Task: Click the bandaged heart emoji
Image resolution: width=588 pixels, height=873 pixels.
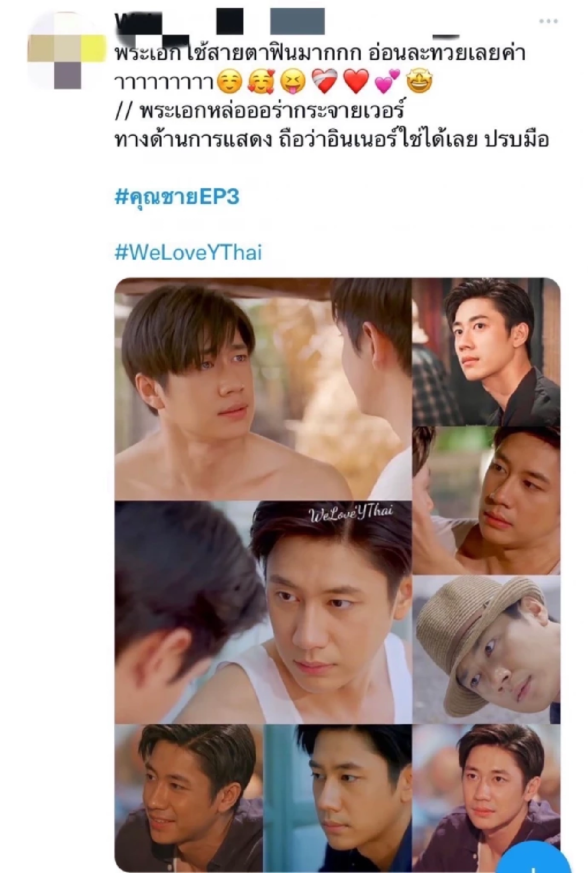Action: pos(324,81)
